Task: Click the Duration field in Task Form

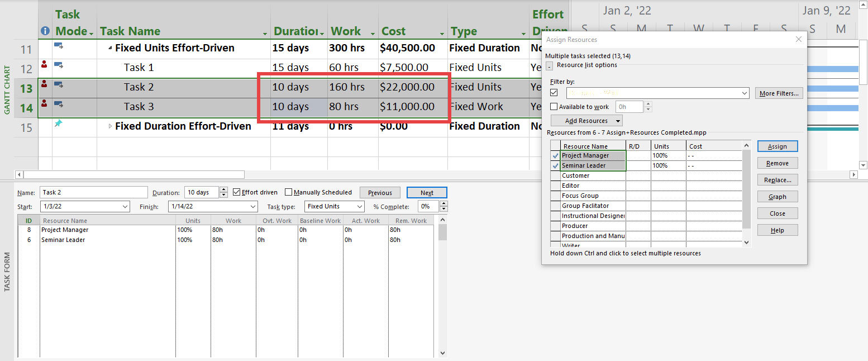Action: point(202,192)
